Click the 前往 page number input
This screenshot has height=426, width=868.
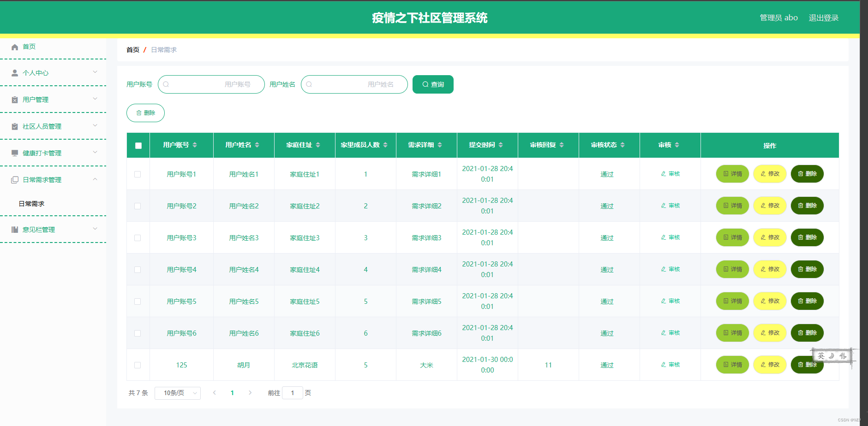[293, 393]
